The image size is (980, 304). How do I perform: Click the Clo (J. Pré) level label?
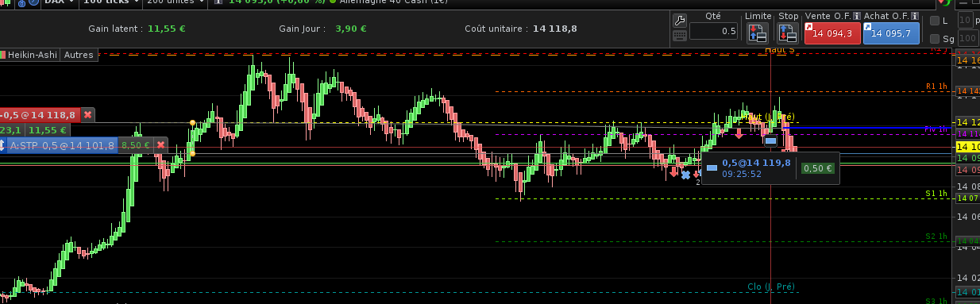pyautogui.click(x=770, y=287)
